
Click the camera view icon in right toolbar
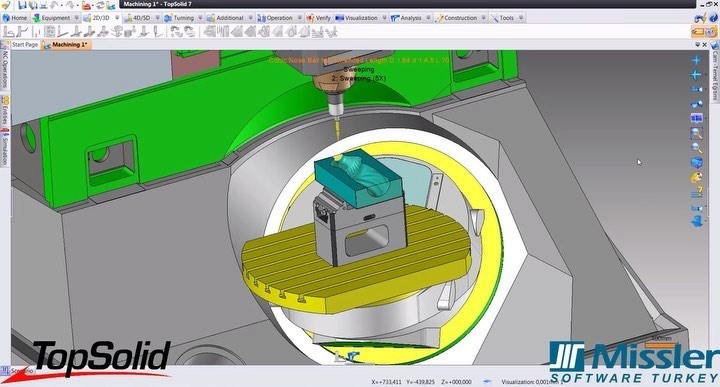(697, 89)
